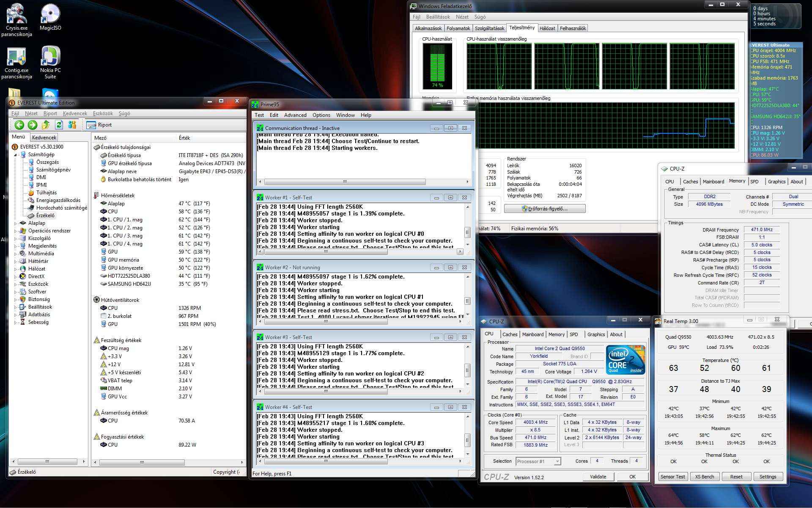Click Érzékelő típusa row in EVEREST

point(169,155)
